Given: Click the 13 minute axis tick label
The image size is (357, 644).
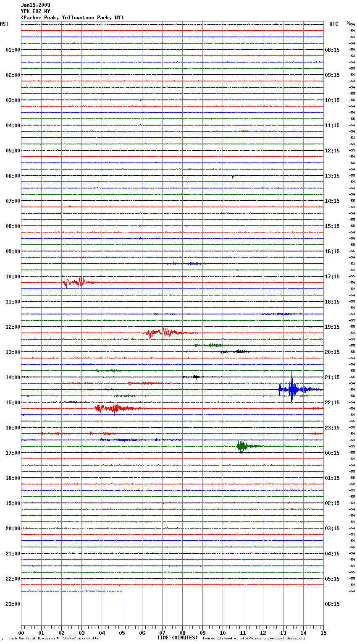Looking at the screenshot, I should click(283, 633).
